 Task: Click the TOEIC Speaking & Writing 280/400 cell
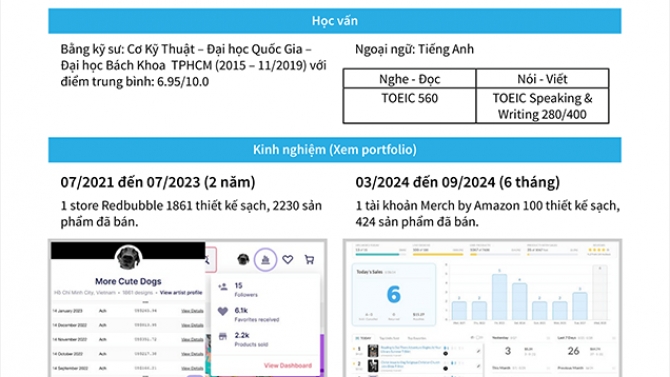[x=542, y=106]
